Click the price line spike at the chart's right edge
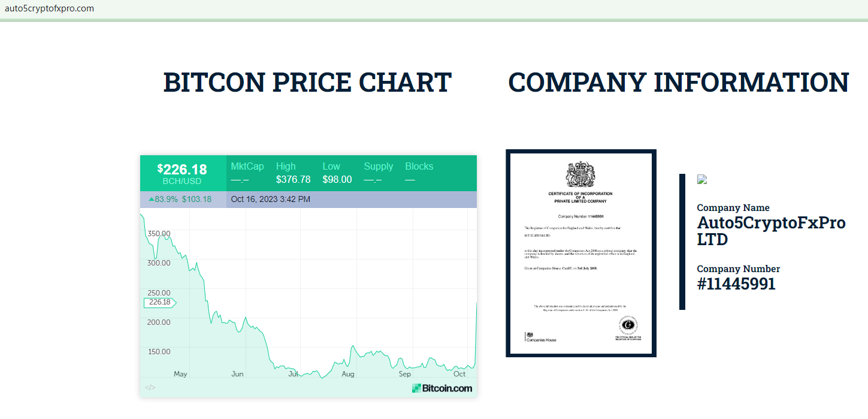 click(475, 336)
